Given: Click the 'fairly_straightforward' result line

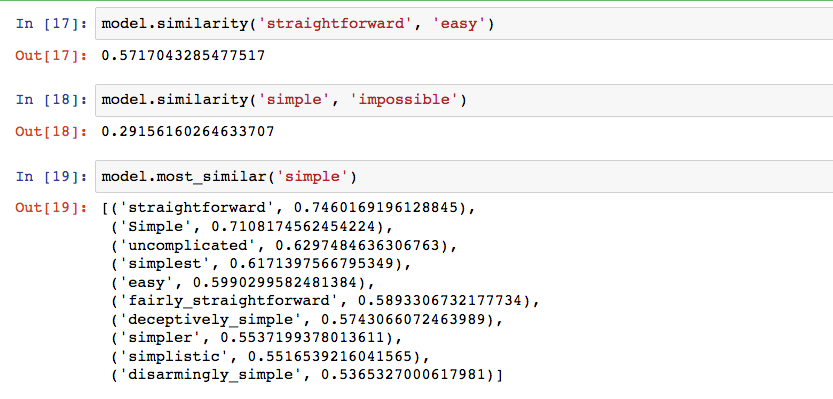Looking at the screenshot, I should point(325,301).
